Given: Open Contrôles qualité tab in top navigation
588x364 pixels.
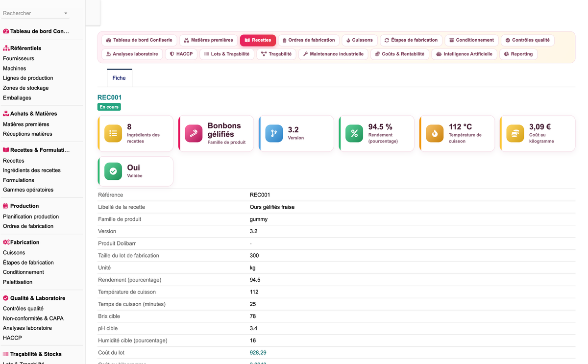Looking at the screenshot, I should click(527, 40).
